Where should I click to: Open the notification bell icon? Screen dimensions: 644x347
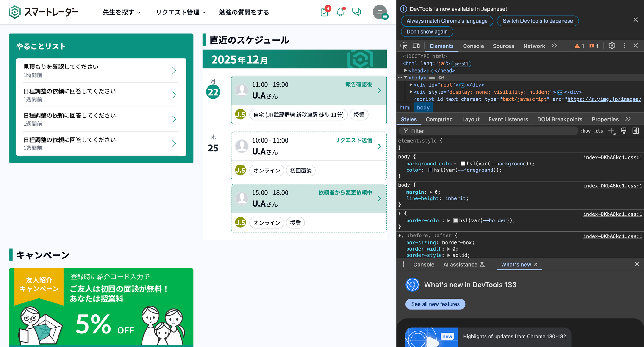click(x=340, y=12)
